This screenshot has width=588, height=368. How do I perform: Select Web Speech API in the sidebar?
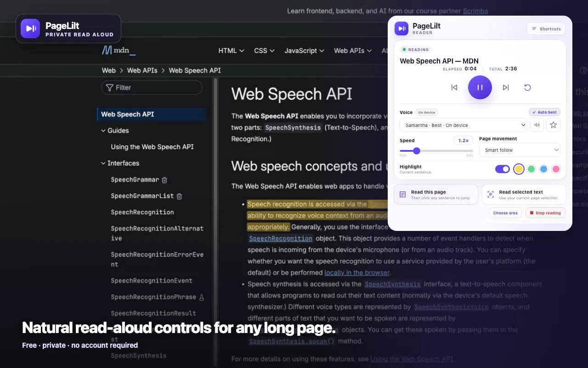[152, 114]
